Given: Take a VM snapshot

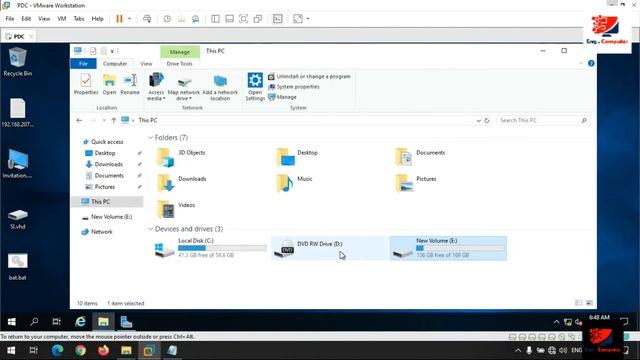Looking at the screenshot, I should click(167, 19).
